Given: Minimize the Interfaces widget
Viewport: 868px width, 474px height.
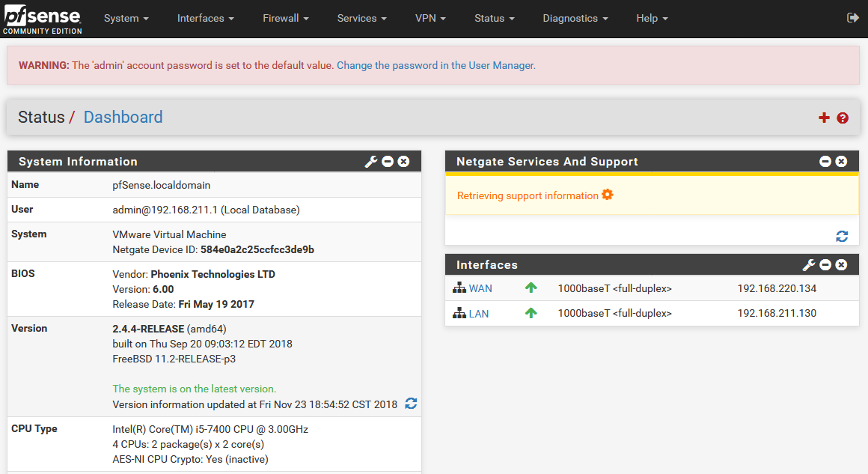Looking at the screenshot, I should tap(825, 264).
